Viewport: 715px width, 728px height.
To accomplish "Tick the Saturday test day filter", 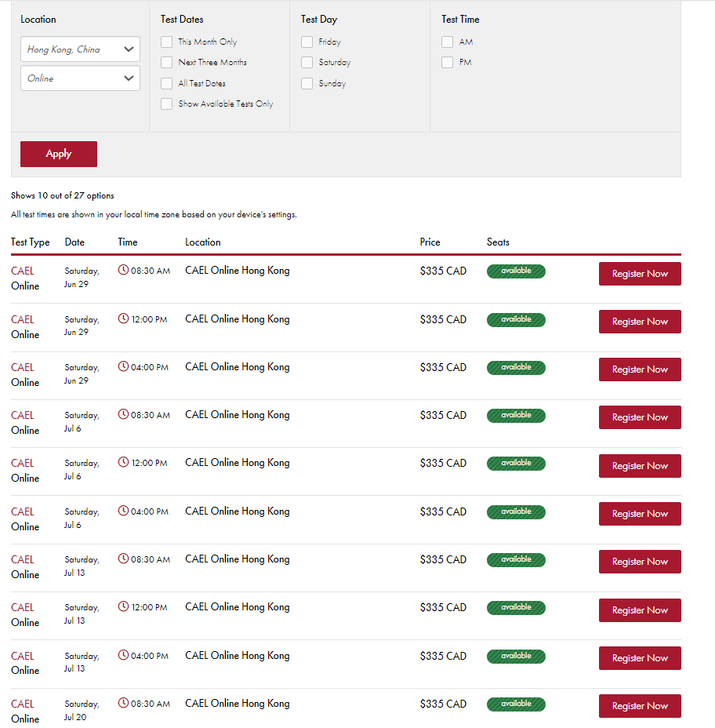I will [307, 62].
